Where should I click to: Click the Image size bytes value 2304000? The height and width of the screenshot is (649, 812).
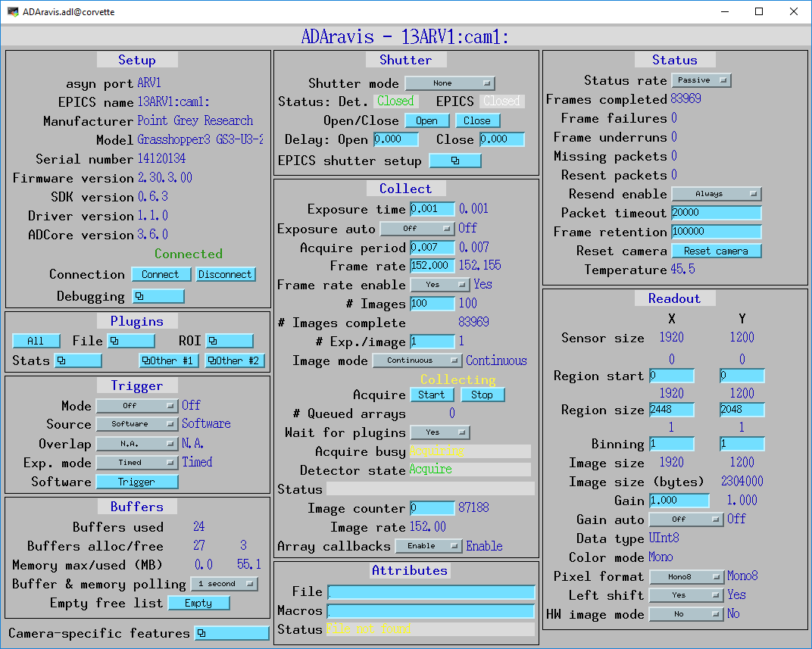(742, 482)
